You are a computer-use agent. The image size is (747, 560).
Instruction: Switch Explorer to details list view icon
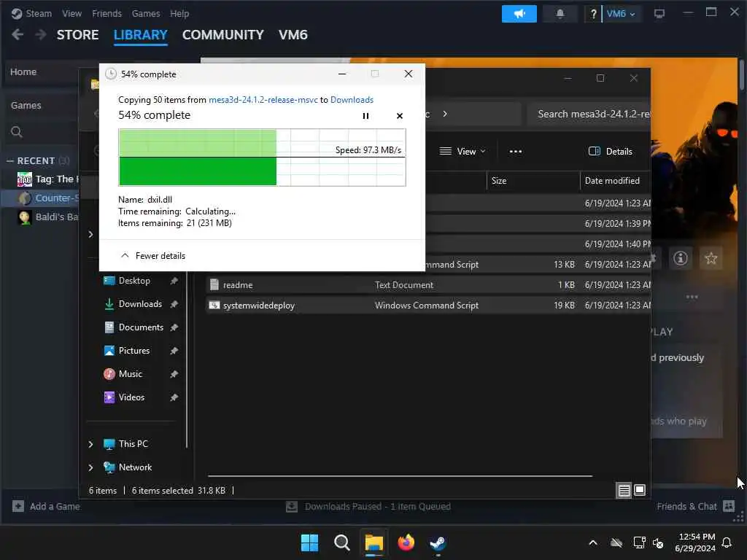pyautogui.click(x=624, y=490)
